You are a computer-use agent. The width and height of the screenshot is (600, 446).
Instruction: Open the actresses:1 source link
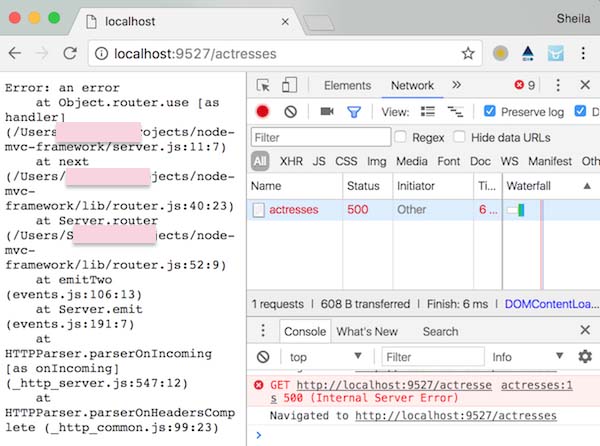[536, 385]
